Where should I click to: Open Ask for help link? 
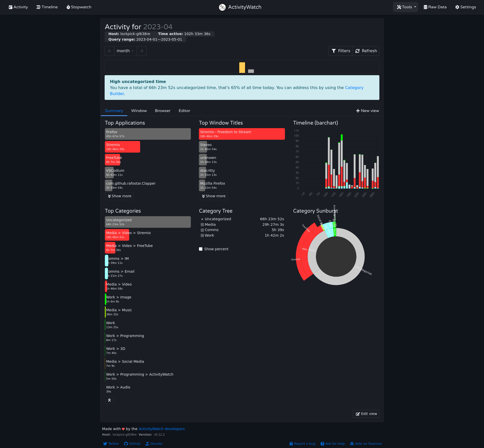coord(332,444)
